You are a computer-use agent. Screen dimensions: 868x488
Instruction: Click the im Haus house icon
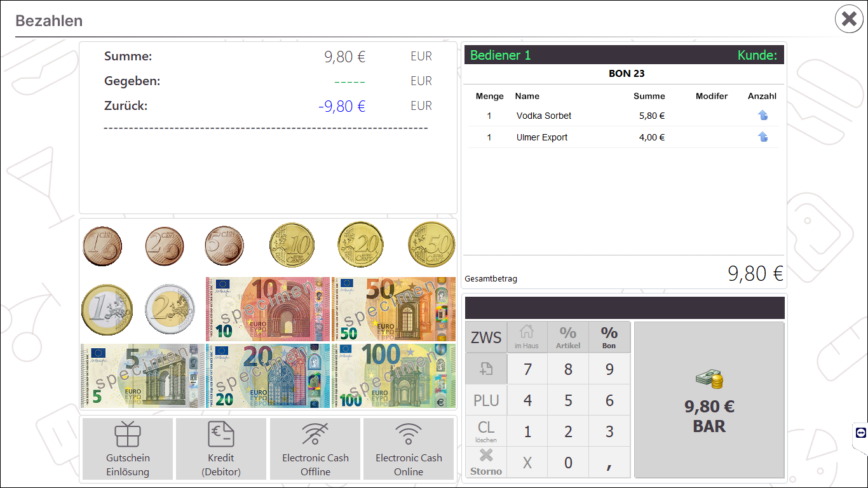527,337
